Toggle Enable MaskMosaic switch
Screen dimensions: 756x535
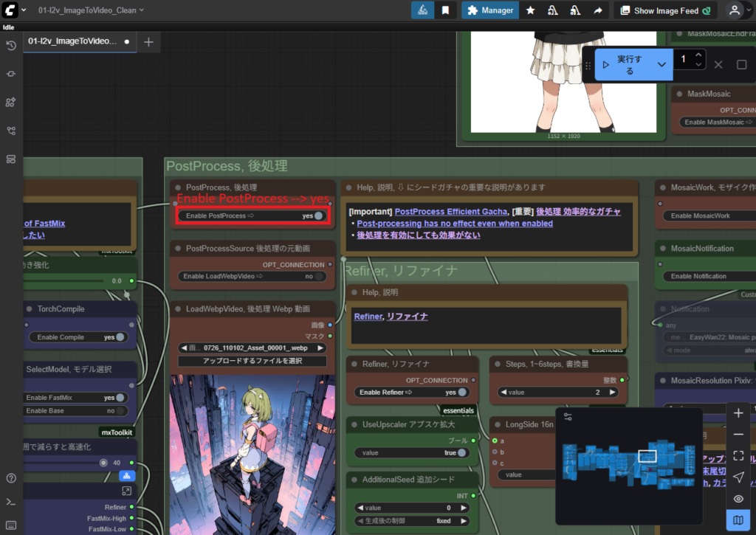coord(719,122)
